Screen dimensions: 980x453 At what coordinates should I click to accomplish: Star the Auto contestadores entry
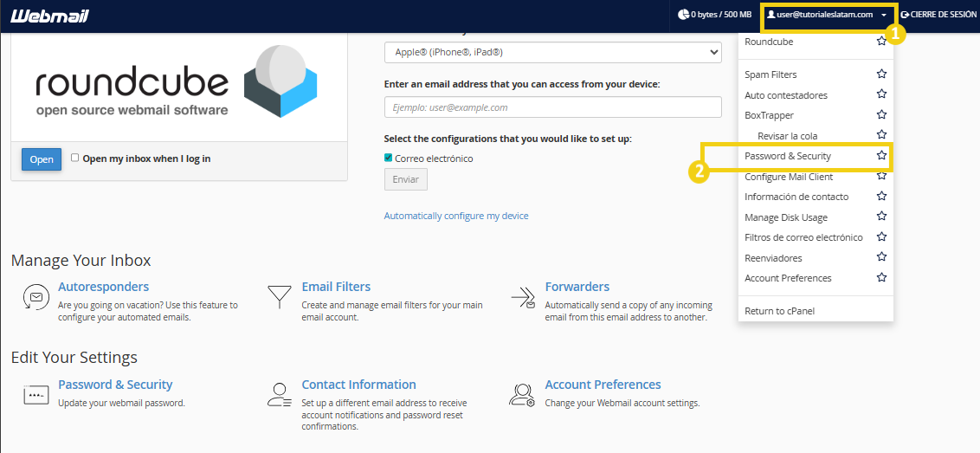click(x=881, y=94)
